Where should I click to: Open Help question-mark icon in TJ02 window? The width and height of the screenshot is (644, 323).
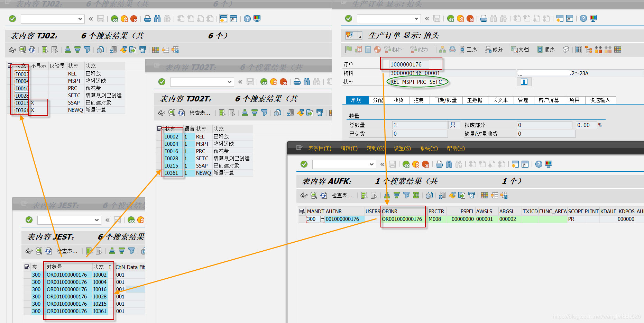coord(247,19)
